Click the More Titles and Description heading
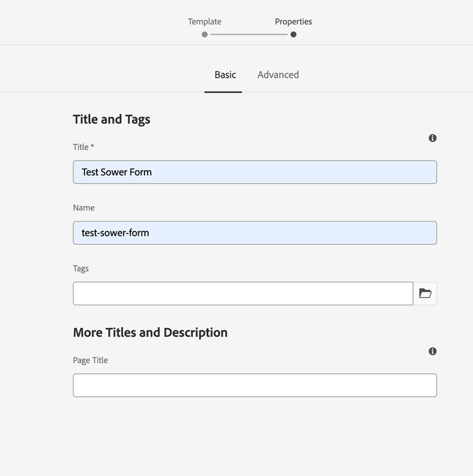This screenshot has height=476, width=473. [x=150, y=332]
